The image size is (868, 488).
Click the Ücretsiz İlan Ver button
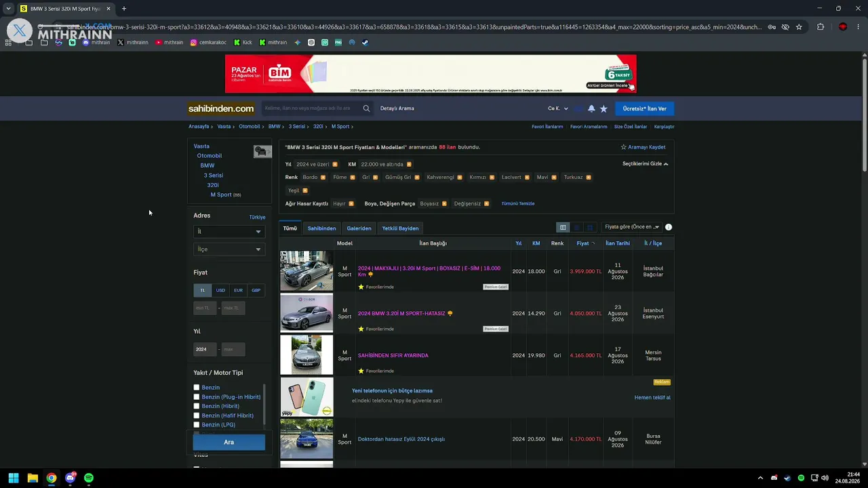click(644, 108)
